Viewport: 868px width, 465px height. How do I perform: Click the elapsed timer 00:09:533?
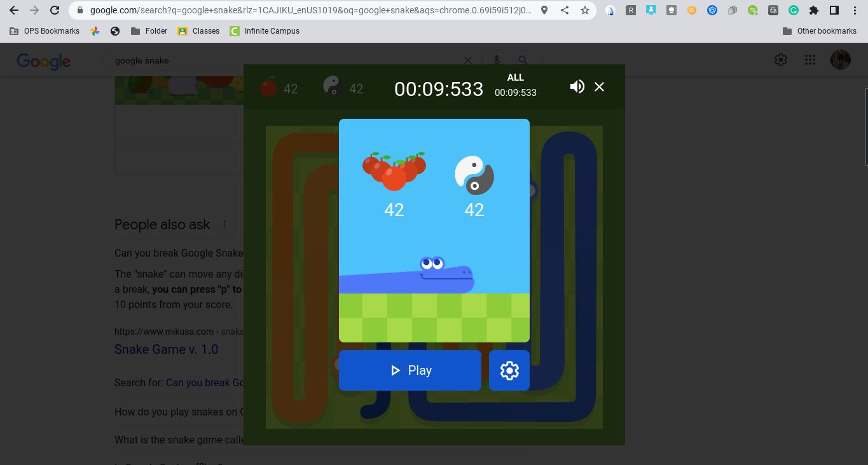tap(439, 89)
